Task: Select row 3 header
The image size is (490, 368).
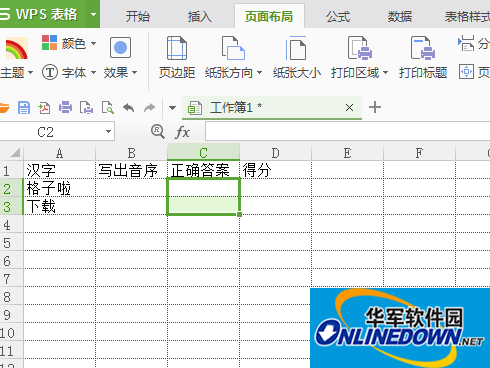Action: point(11,207)
